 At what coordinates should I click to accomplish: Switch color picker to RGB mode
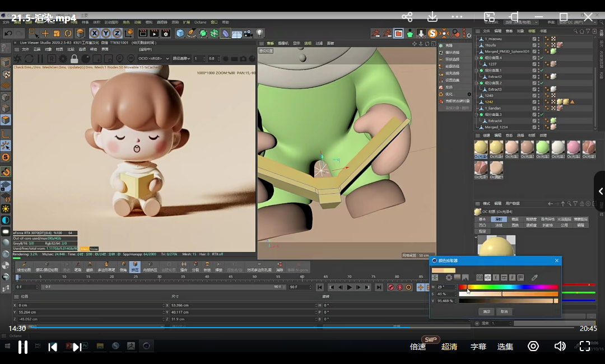point(479,278)
